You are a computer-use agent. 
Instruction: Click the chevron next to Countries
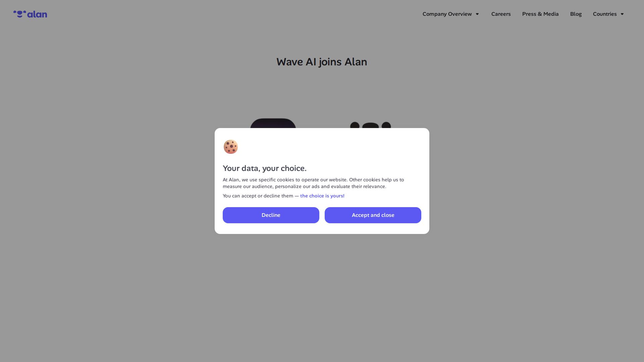623,14
